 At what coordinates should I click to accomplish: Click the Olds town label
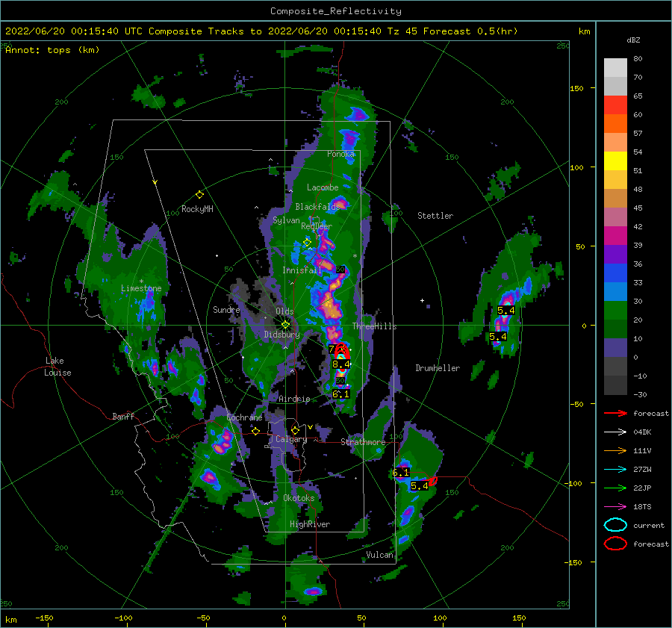(x=284, y=311)
